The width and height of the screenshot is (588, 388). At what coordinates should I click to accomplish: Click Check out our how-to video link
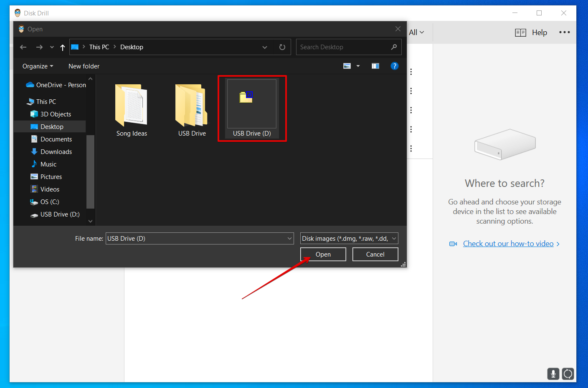coord(508,244)
